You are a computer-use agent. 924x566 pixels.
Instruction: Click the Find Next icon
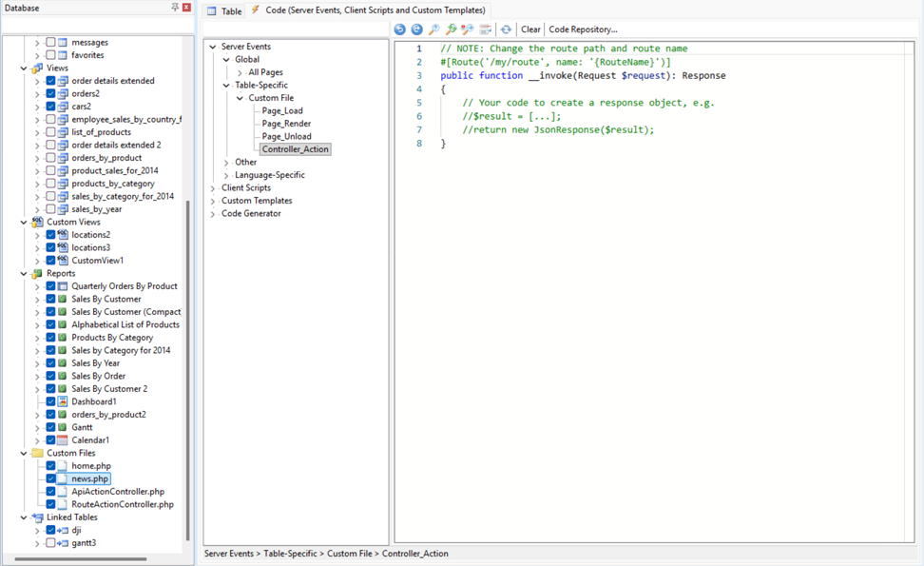451,29
